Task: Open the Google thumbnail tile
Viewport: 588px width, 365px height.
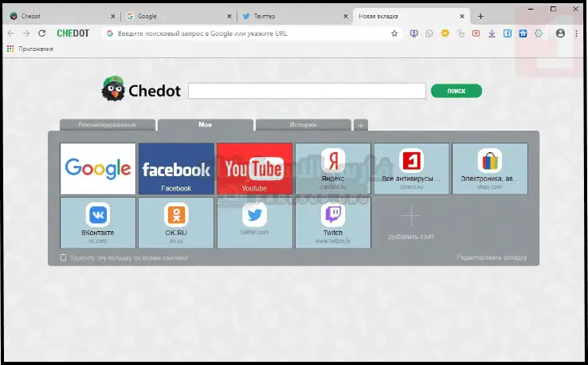Action: [x=98, y=168]
